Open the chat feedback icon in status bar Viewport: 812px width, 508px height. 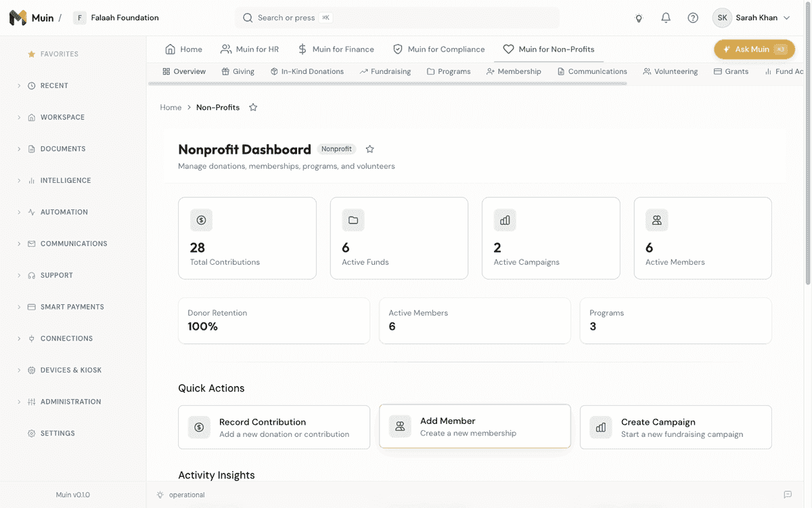[x=788, y=494]
